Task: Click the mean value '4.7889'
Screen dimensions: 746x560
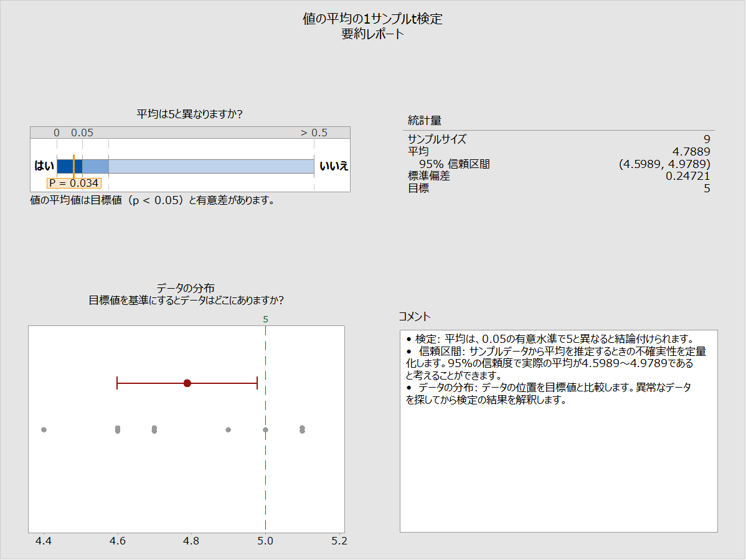Action: 691,152
